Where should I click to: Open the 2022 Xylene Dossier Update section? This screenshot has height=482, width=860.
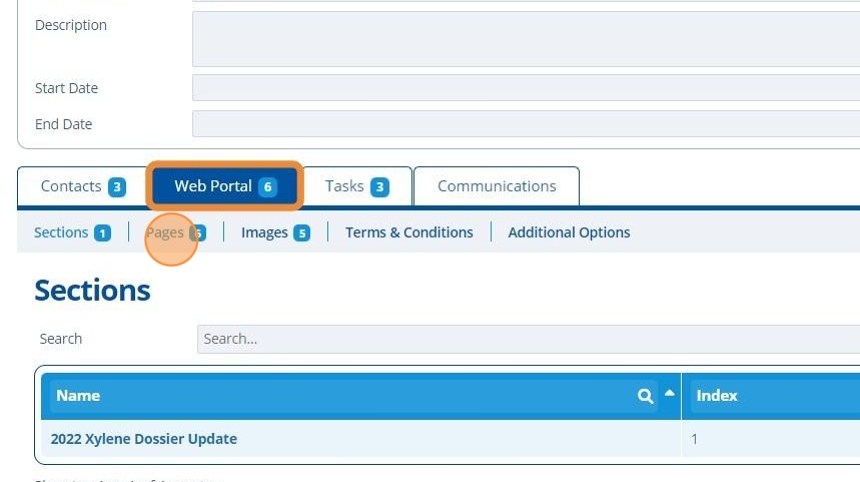[144, 439]
